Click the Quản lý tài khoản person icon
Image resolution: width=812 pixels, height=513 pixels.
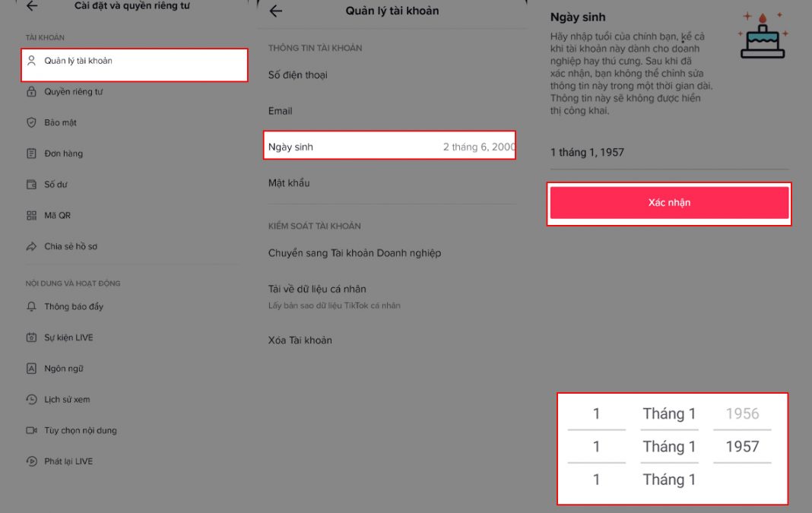[x=31, y=61]
